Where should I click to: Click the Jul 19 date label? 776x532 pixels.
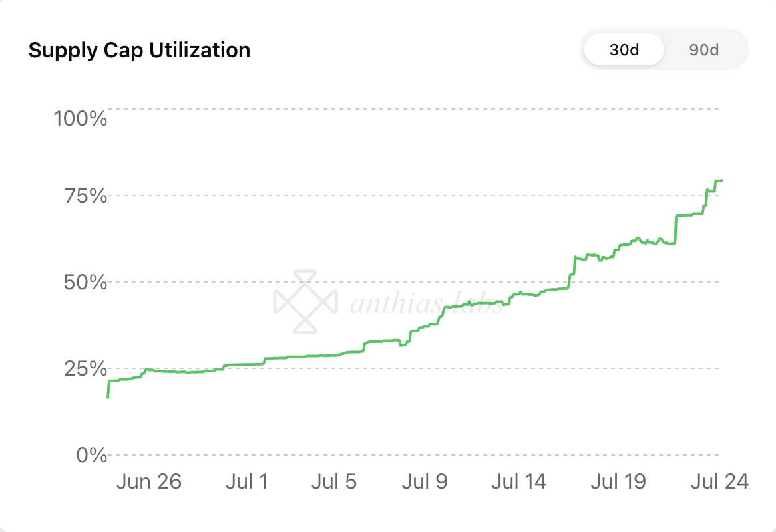click(x=618, y=481)
